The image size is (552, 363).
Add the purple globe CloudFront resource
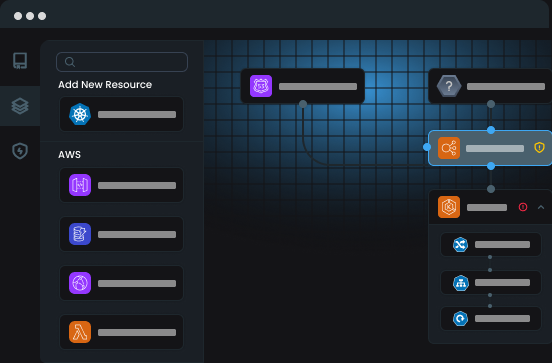(121, 283)
